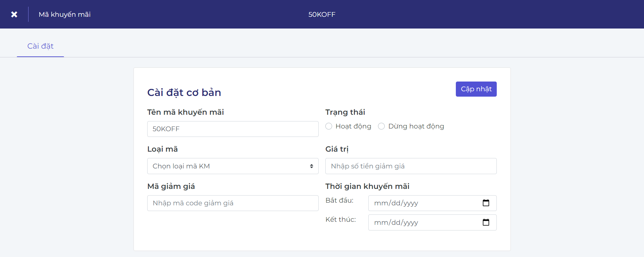Select the Dừng hoạt động radio option
This screenshot has height=257, width=644.
[x=381, y=126]
